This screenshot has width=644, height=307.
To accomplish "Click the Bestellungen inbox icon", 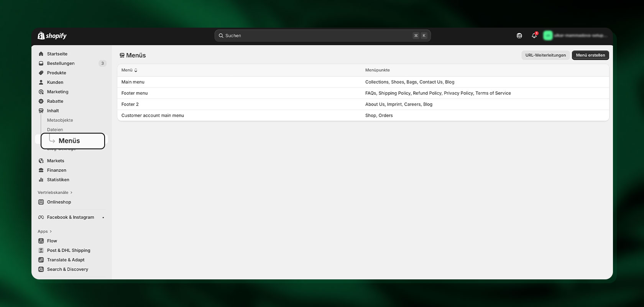I will tap(41, 63).
